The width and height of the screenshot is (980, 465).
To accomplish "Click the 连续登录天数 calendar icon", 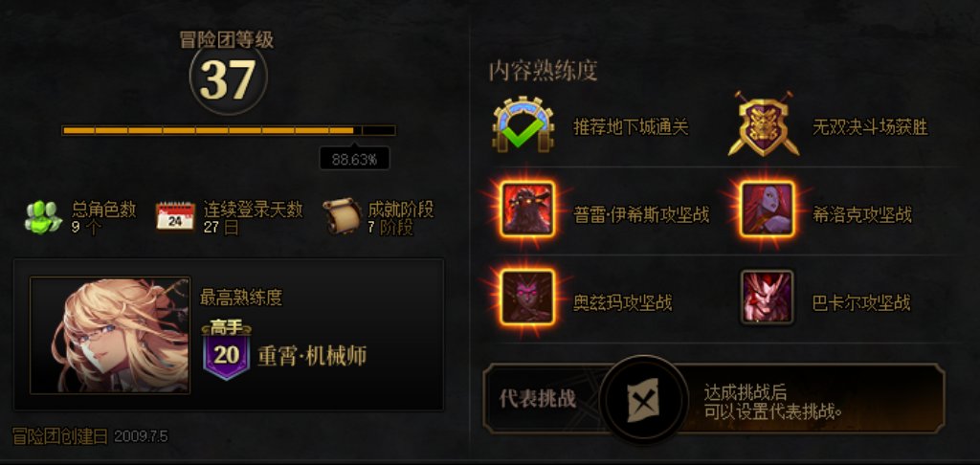I will (x=175, y=216).
